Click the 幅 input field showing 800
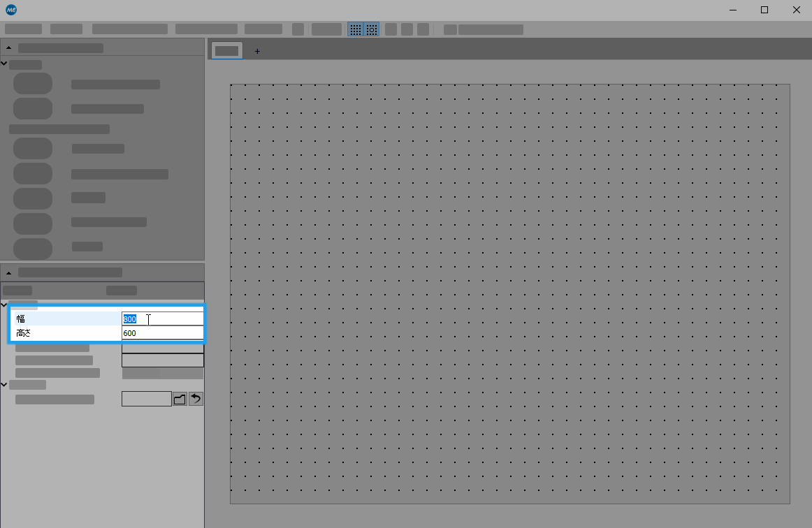This screenshot has height=528, width=812. click(x=162, y=318)
